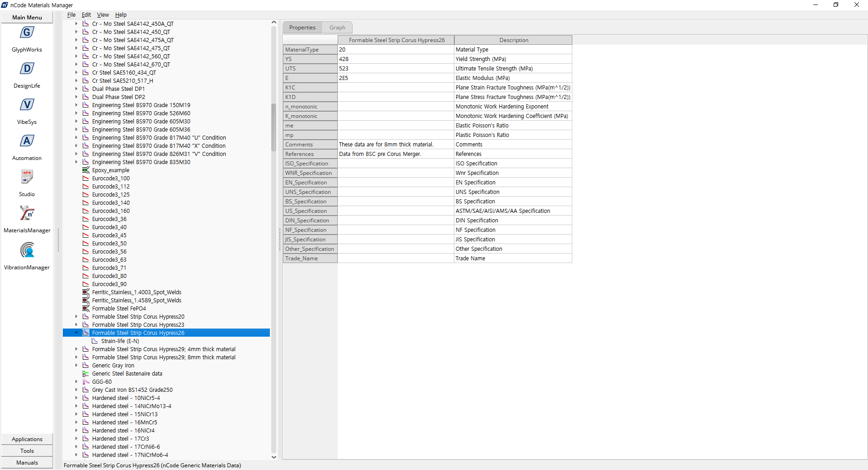
Task: Select Engineering Steel BS970 Grade 605M36
Action: 141,130
